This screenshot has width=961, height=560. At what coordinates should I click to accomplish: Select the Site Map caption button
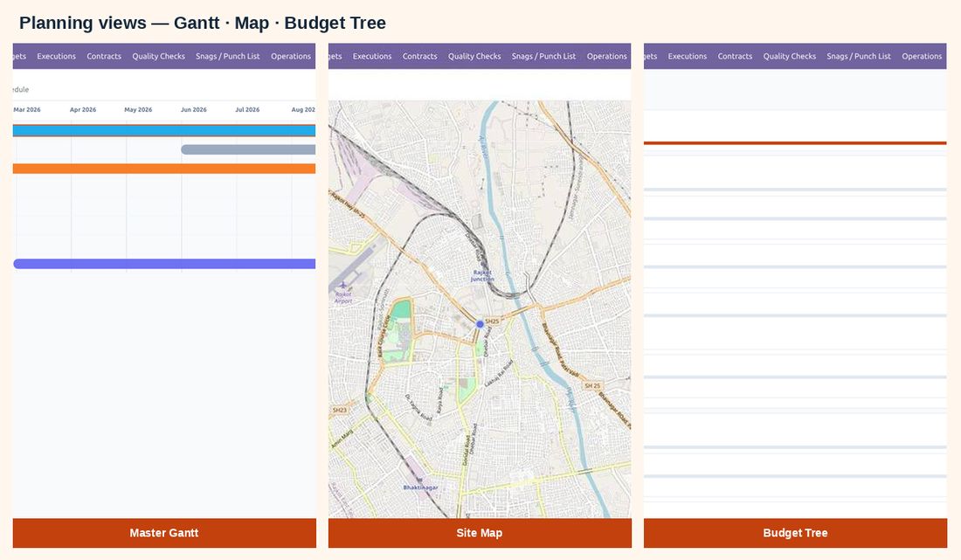pyautogui.click(x=480, y=533)
